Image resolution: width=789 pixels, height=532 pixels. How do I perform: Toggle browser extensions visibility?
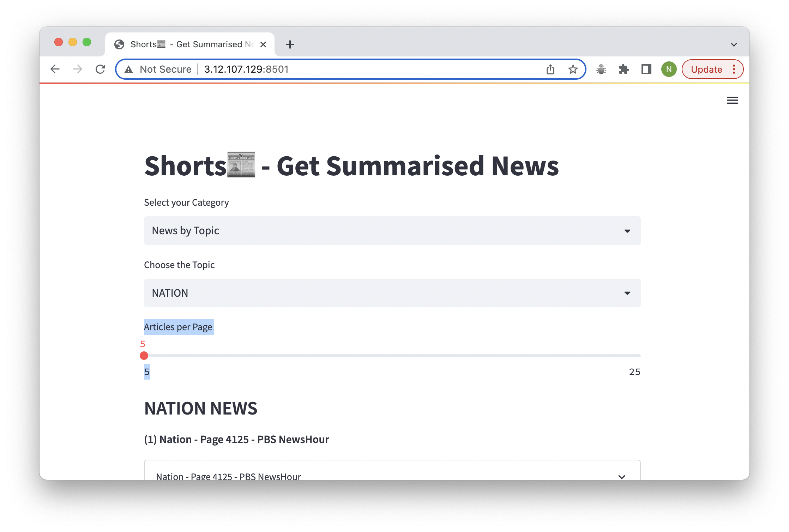[x=624, y=69]
